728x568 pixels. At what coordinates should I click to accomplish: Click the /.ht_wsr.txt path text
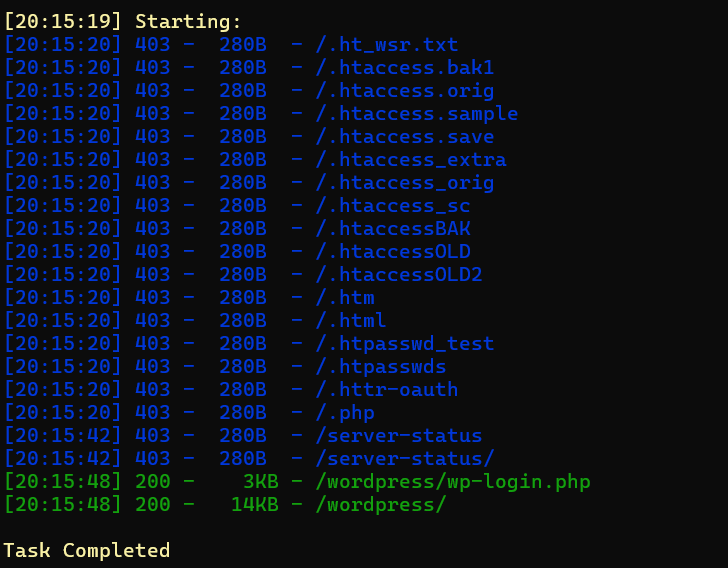tap(387, 45)
